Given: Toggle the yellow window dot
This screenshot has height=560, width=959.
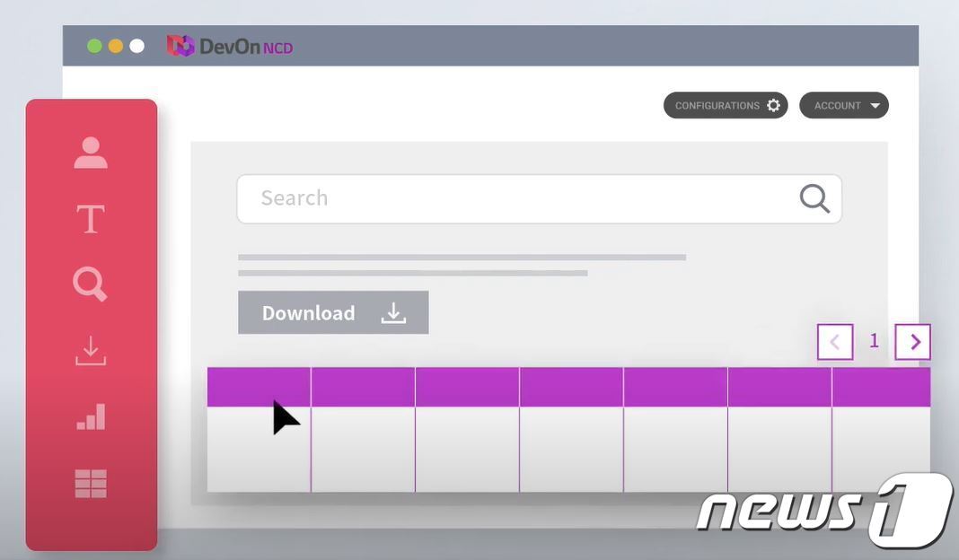Looking at the screenshot, I should pos(115,45).
